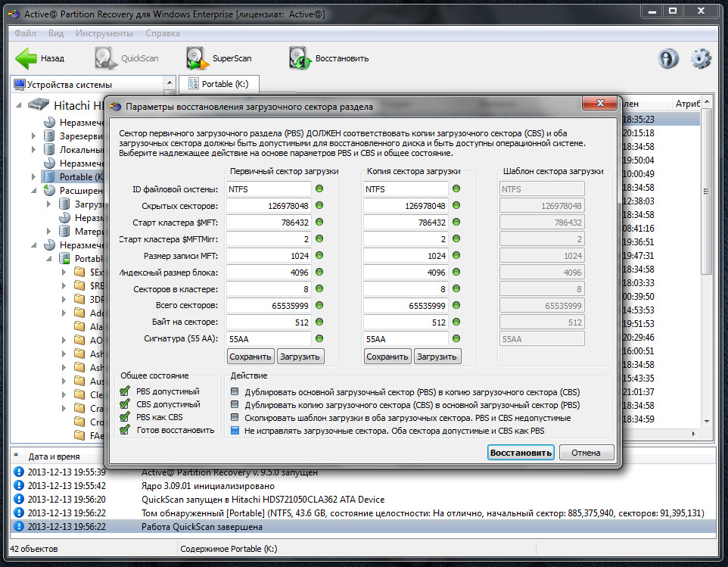Toggle the PBS как CBS status checkbox
728x567 pixels.
coord(125,417)
